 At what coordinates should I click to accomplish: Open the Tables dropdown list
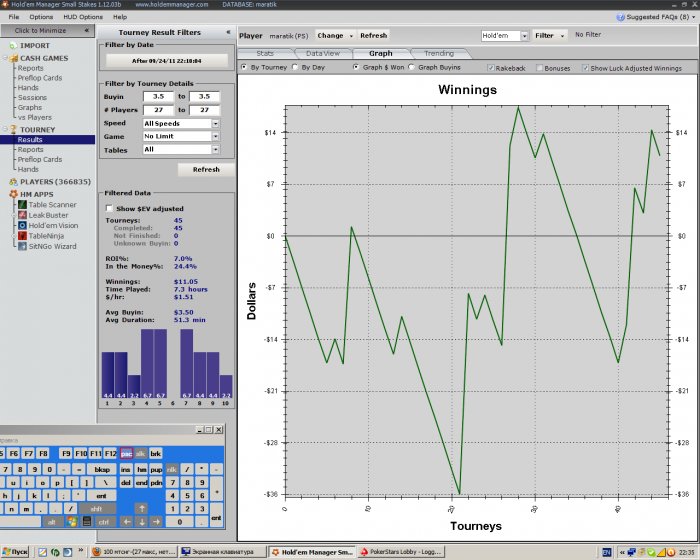(x=216, y=149)
